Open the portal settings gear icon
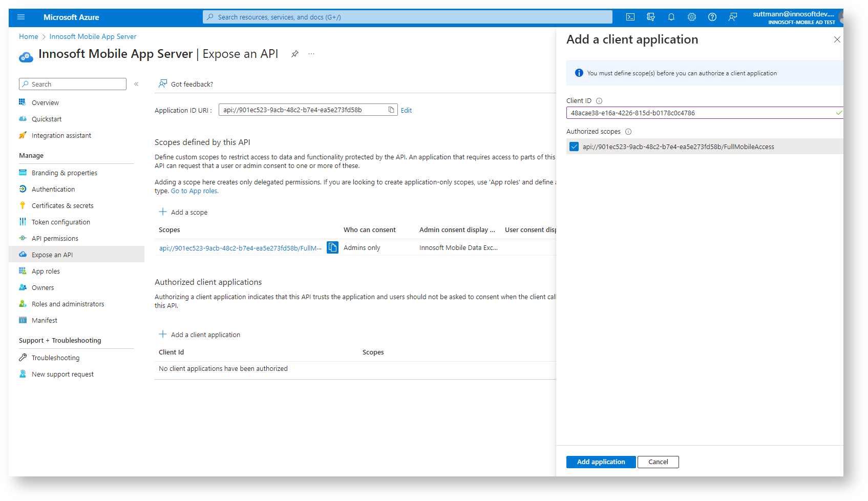This screenshot has width=868, height=501. point(692,17)
